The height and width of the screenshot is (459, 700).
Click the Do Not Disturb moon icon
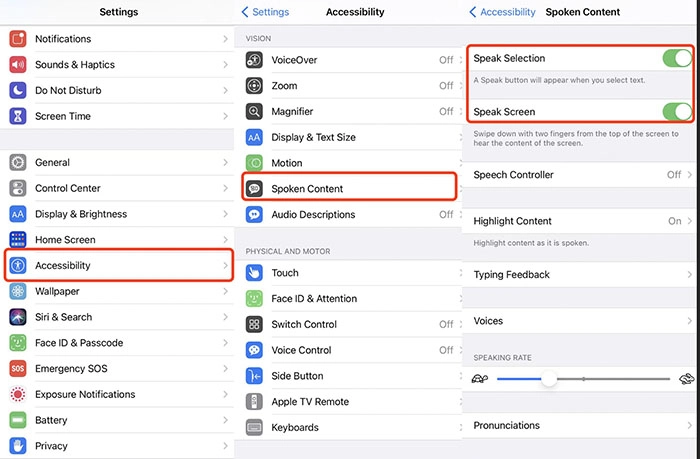[17, 91]
